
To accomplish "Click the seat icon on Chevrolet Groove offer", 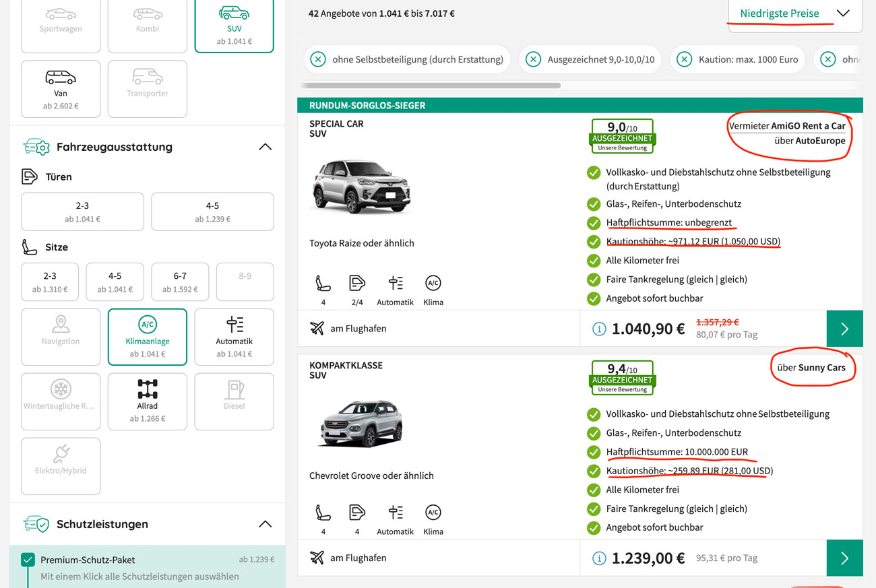I will [323, 513].
